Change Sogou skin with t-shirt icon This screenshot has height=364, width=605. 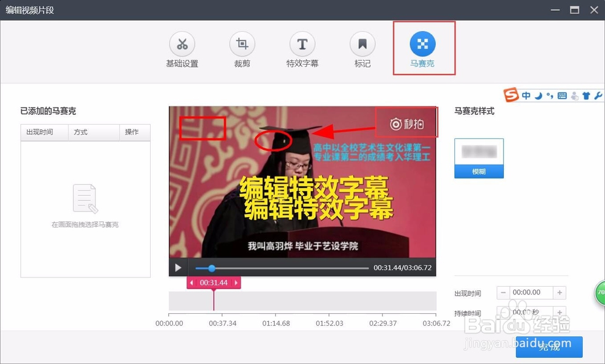(587, 96)
